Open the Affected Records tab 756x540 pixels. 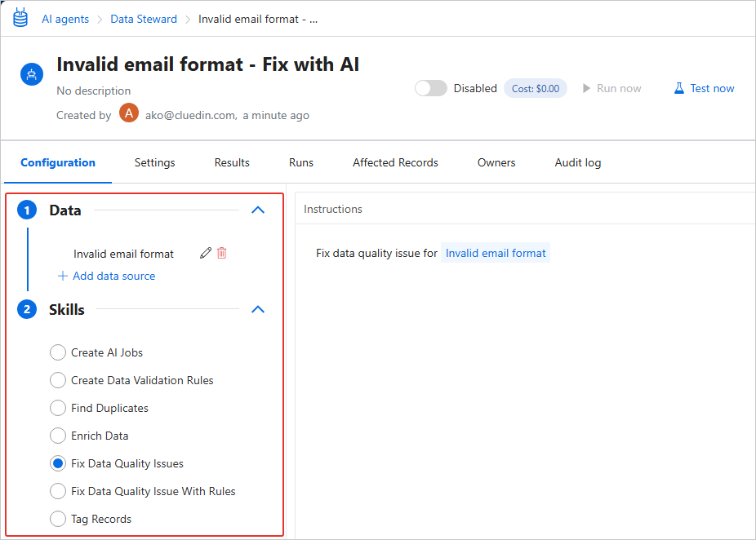395,163
